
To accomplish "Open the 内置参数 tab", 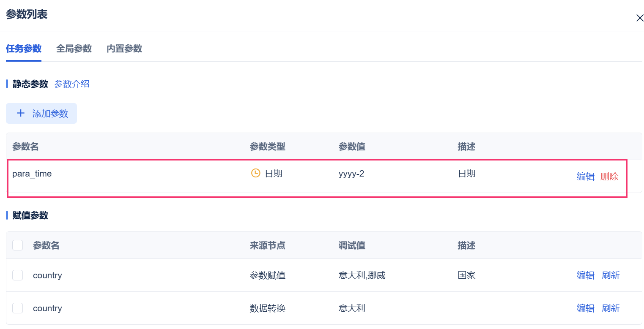I will coord(124,49).
